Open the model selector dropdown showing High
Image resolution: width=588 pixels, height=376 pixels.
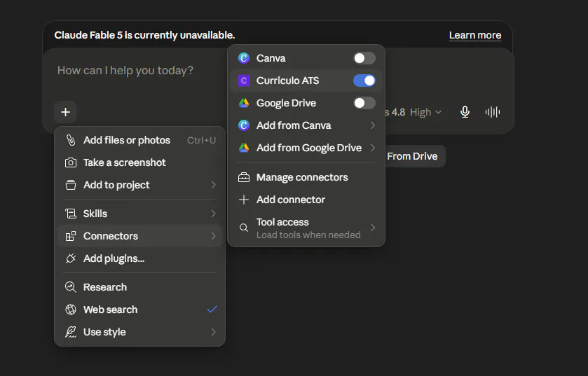[x=413, y=112]
